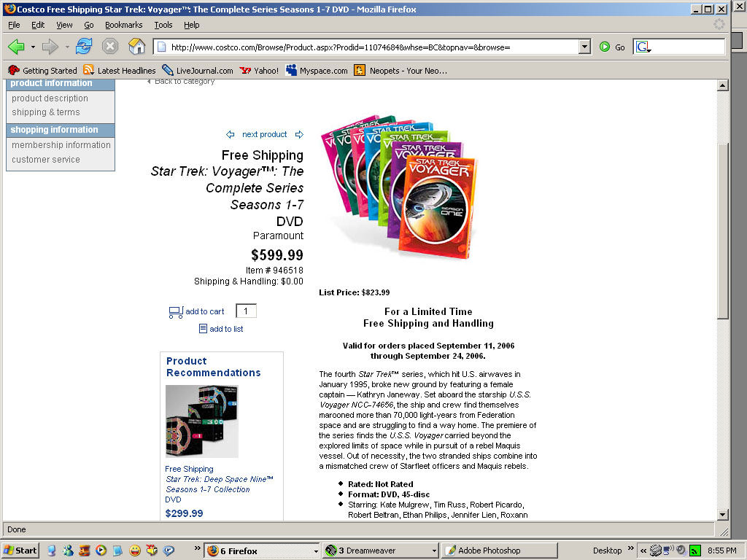Click the Back to category link
This screenshot has width=747, height=560.
(185, 82)
